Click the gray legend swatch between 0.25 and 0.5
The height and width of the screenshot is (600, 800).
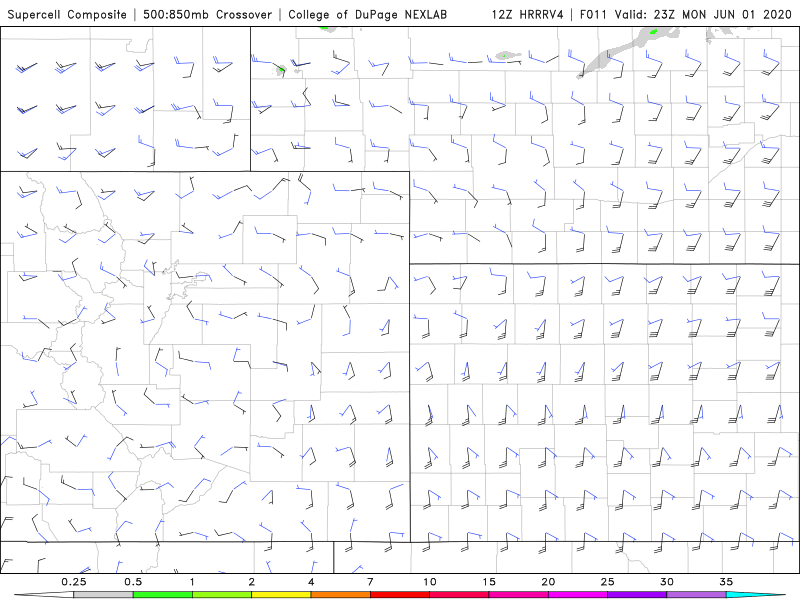coord(104,595)
